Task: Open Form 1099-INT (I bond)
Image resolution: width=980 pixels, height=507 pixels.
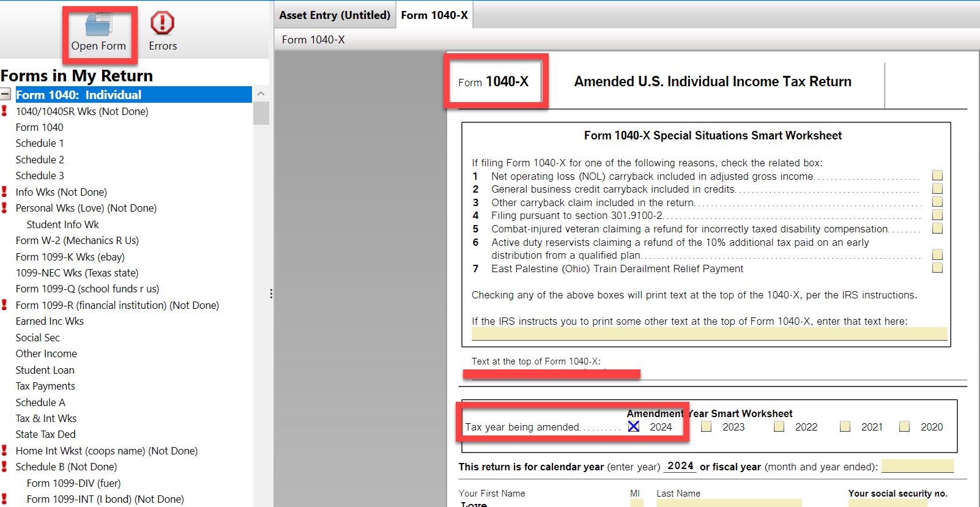Action: [105, 499]
